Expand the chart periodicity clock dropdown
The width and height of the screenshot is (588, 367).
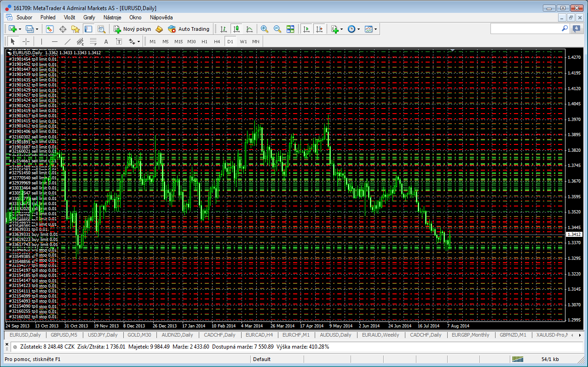pyautogui.click(x=359, y=29)
